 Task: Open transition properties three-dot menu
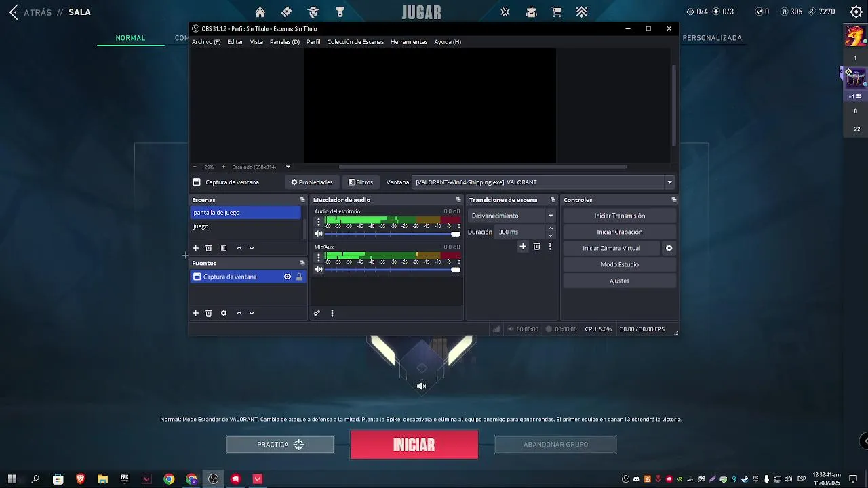[x=550, y=247]
